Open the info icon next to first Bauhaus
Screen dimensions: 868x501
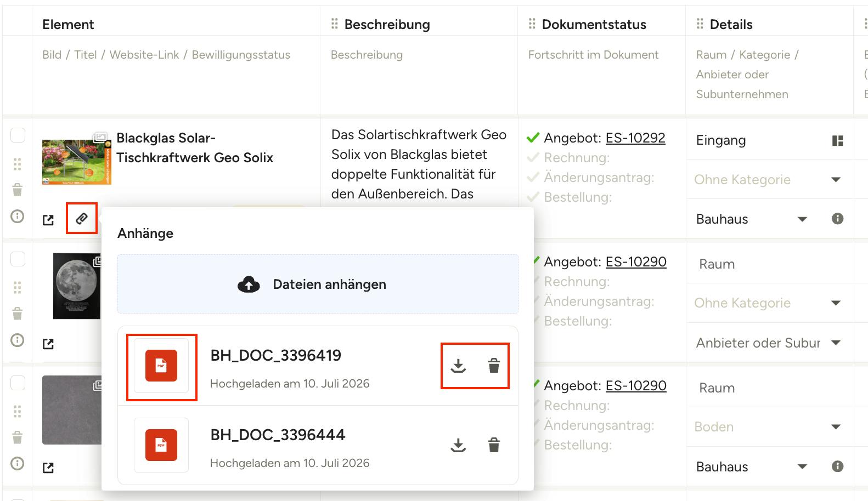coord(837,219)
